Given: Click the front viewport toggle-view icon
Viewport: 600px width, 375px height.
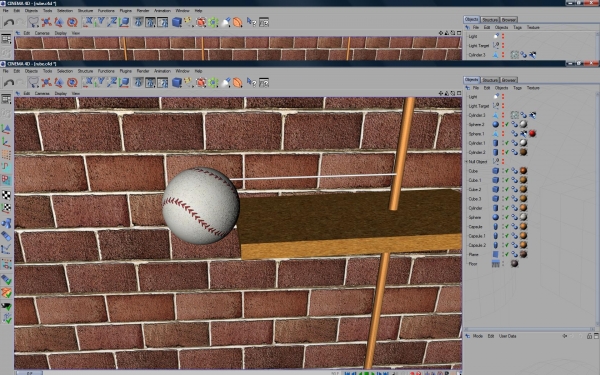Looking at the screenshot, I should (x=459, y=93).
